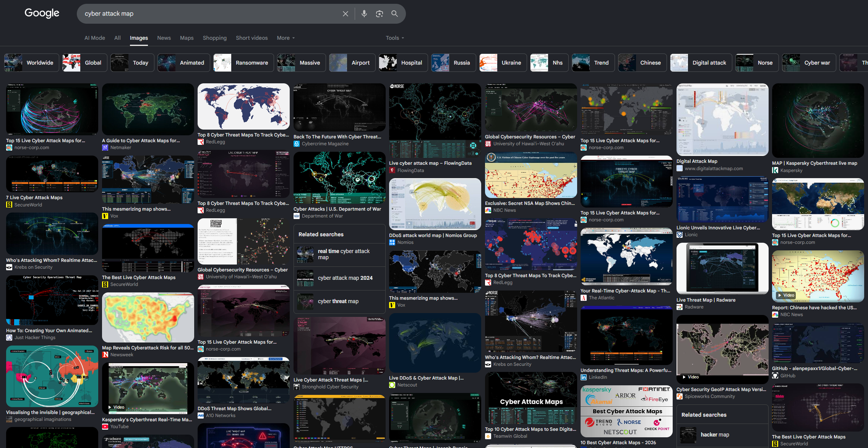Start voice search with microphone icon
The height and width of the screenshot is (448, 868).
click(364, 14)
